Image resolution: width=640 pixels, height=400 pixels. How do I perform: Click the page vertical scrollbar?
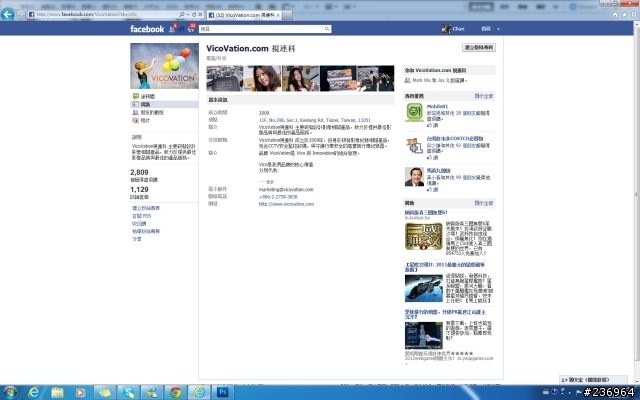636,192
